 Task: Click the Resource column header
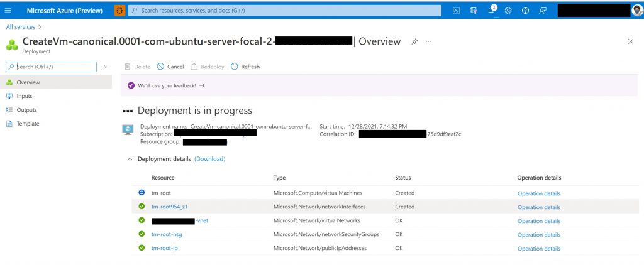coord(163,178)
